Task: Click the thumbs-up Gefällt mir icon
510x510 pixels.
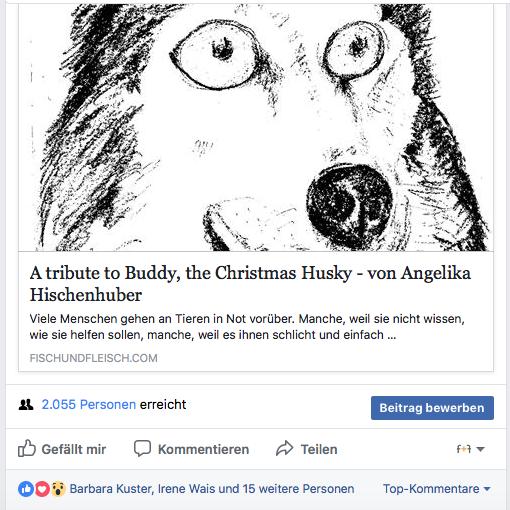Action: tap(27, 448)
